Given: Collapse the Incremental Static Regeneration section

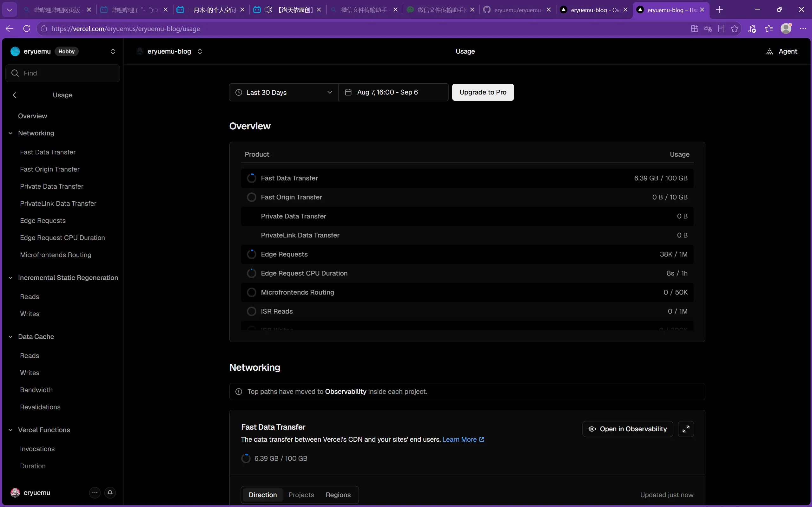Looking at the screenshot, I should click(10, 278).
